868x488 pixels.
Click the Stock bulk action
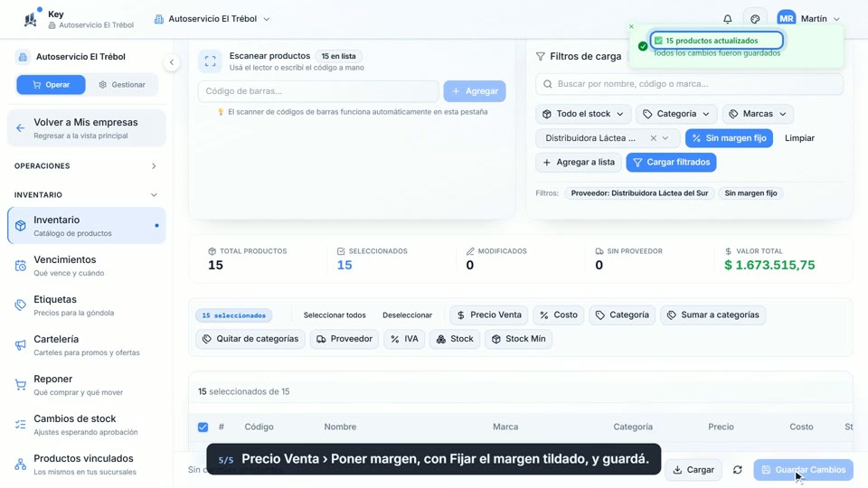455,339
